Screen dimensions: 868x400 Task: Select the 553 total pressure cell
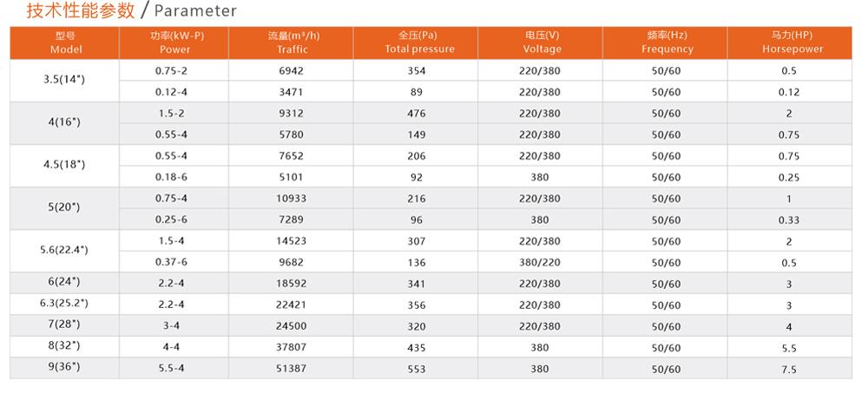click(418, 369)
